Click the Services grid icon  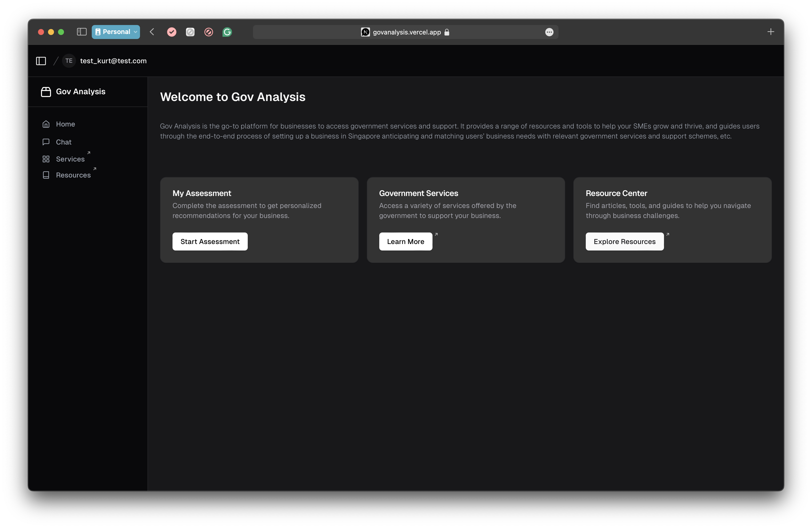46,159
